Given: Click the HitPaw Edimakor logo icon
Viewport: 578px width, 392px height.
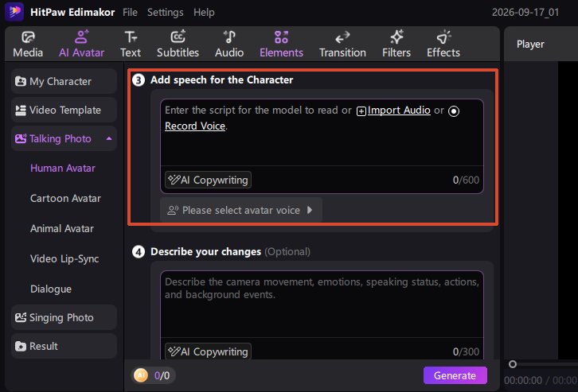Looking at the screenshot, I should pyautogui.click(x=14, y=11).
